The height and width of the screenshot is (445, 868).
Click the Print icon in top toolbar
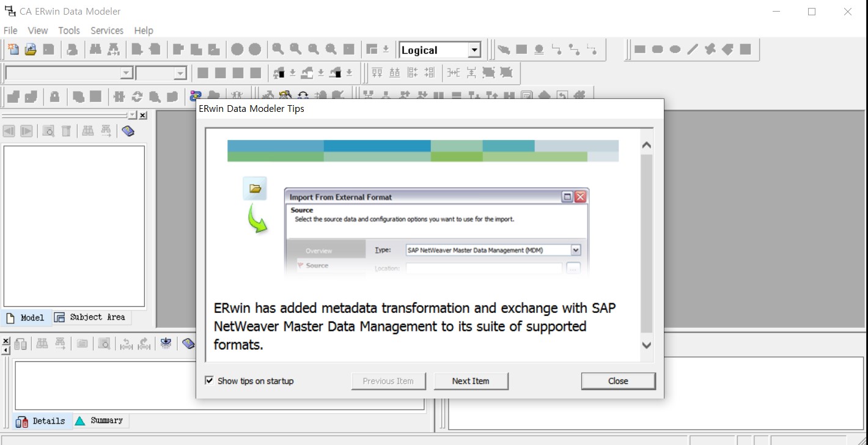[x=72, y=50]
